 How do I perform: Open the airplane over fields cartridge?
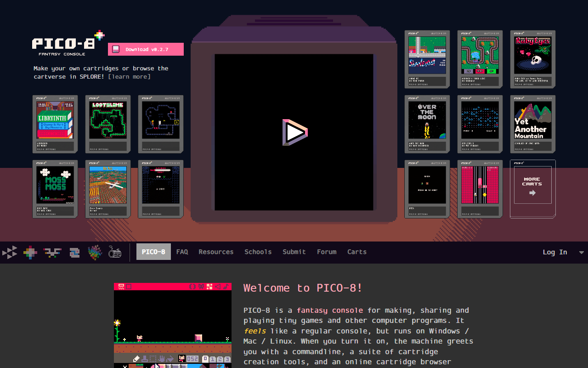[x=108, y=189]
